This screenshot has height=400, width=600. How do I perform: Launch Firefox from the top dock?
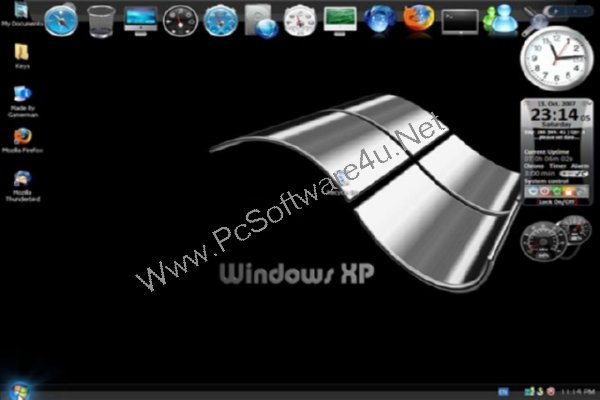point(419,19)
